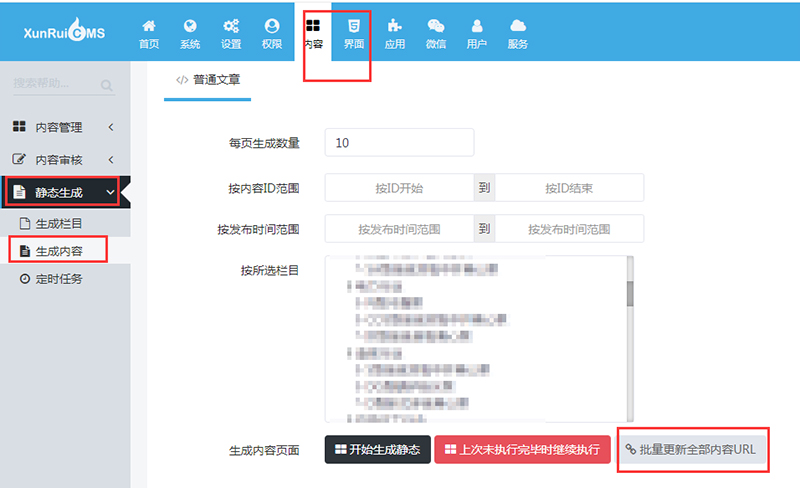Select the 内容 grid icon tab
The height and width of the screenshot is (488, 800).
pyautogui.click(x=313, y=34)
